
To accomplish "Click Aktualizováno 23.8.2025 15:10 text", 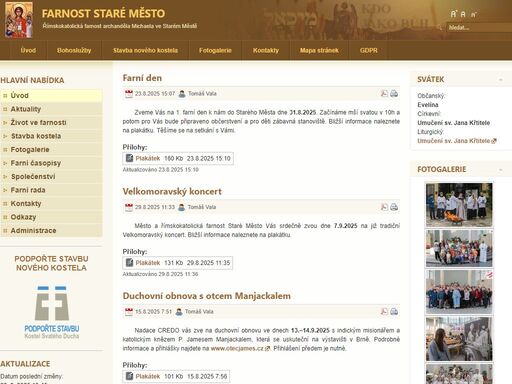I will point(160,170).
